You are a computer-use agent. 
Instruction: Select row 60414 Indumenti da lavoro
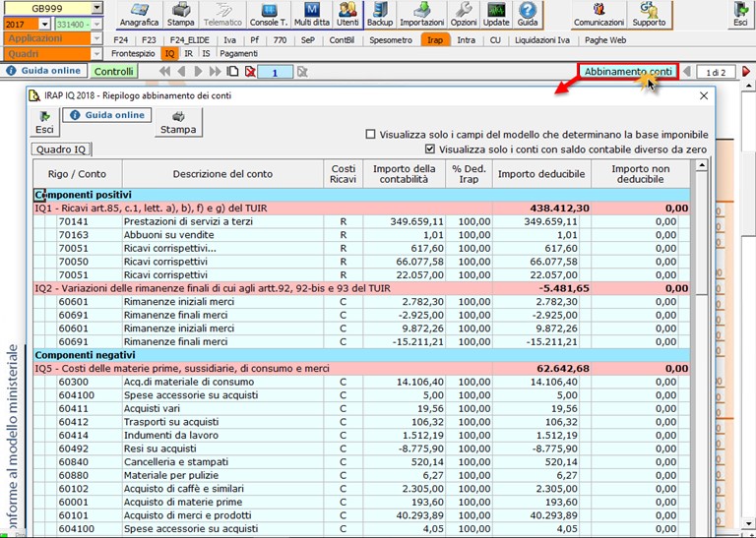[361, 436]
